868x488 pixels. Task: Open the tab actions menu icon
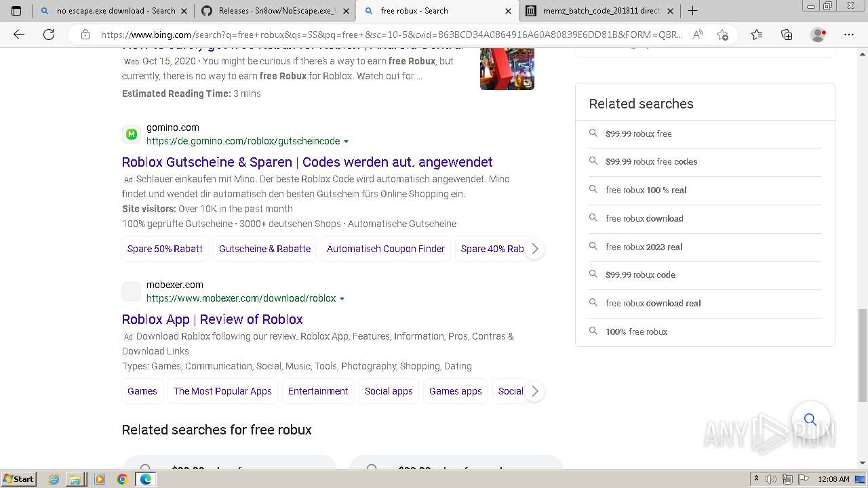click(16, 11)
